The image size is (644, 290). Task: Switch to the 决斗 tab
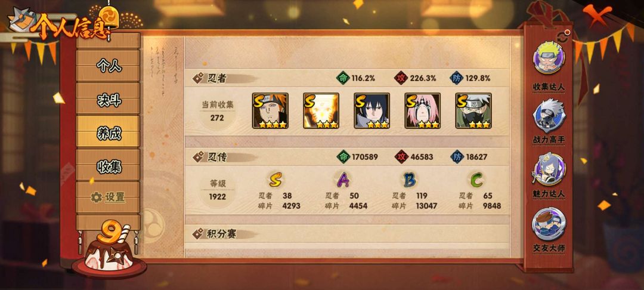(x=109, y=99)
